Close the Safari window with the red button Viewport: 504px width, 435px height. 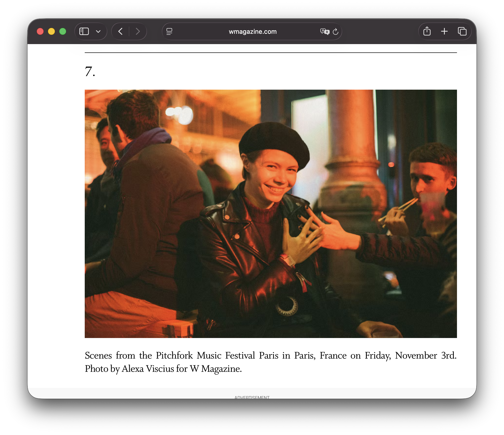click(x=40, y=31)
